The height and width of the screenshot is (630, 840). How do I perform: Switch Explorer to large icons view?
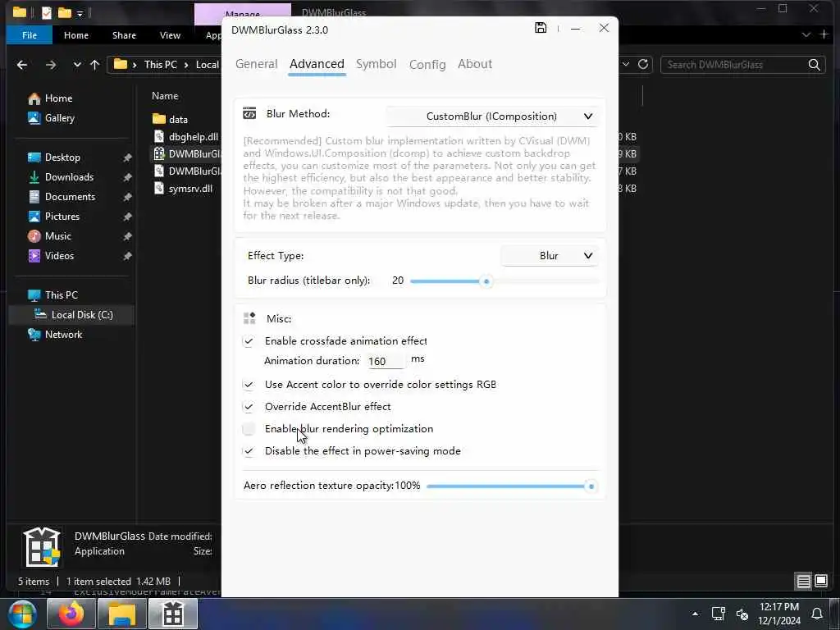821,581
